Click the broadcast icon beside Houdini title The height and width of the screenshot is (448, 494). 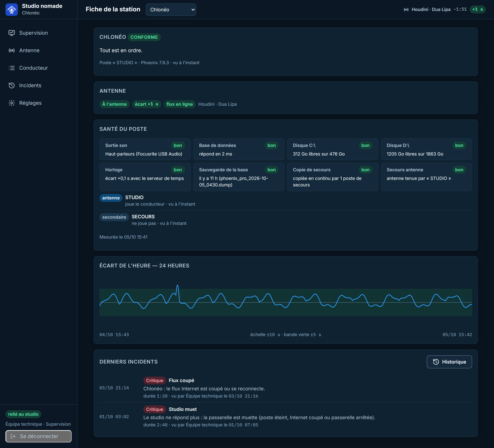[x=406, y=10]
